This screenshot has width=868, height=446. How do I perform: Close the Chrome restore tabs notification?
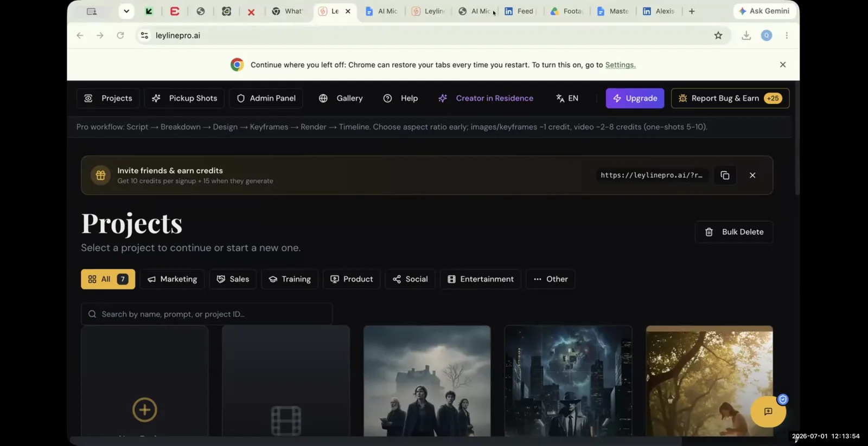click(x=783, y=64)
